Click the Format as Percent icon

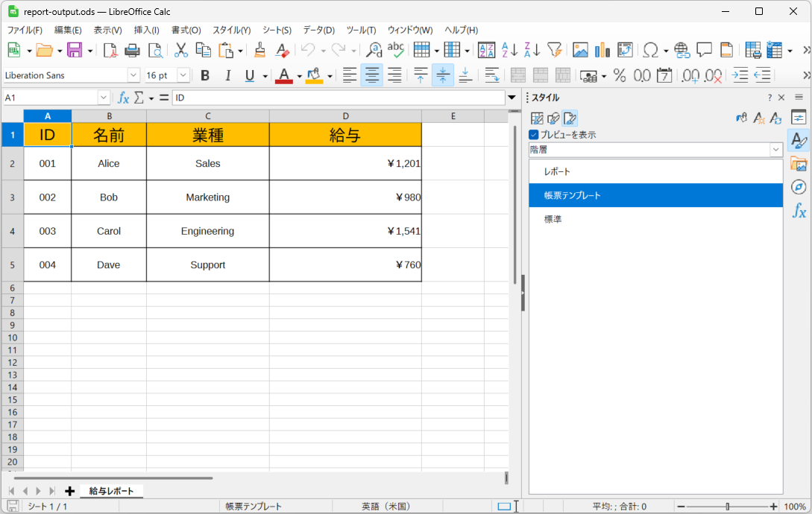pyautogui.click(x=619, y=75)
